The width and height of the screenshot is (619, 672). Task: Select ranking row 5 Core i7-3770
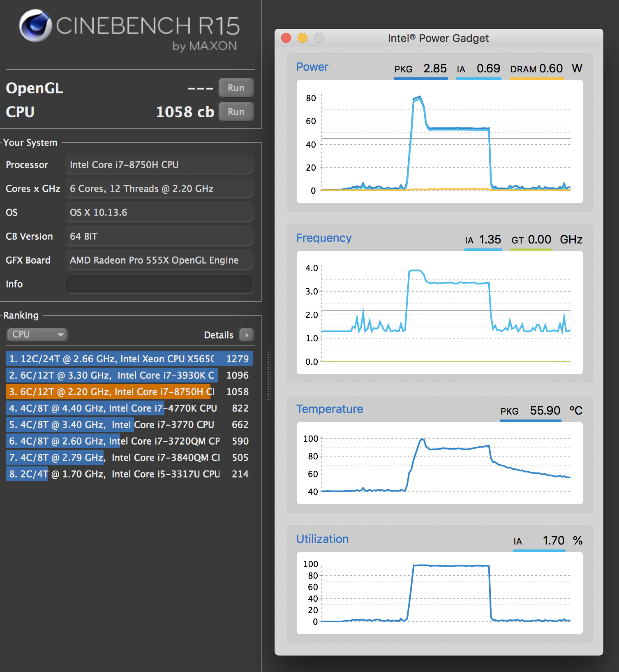pyautogui.click(x=129, y=424)
